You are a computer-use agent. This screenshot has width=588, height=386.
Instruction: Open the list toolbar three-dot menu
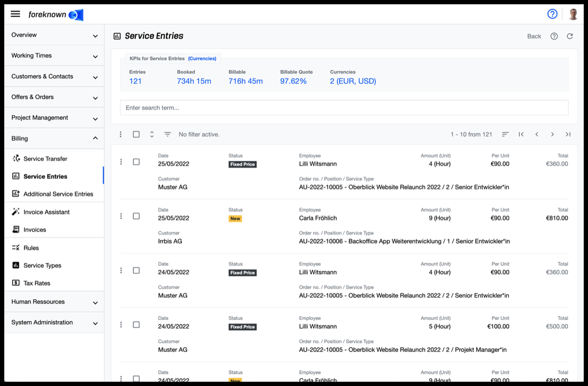tap(121, 134)
